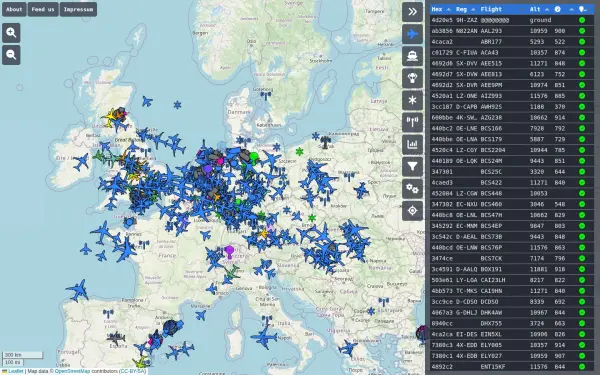This screenshot has width=600, height=375.
Task: Select flight ABR177 in the list
Action: coord(512,42)
